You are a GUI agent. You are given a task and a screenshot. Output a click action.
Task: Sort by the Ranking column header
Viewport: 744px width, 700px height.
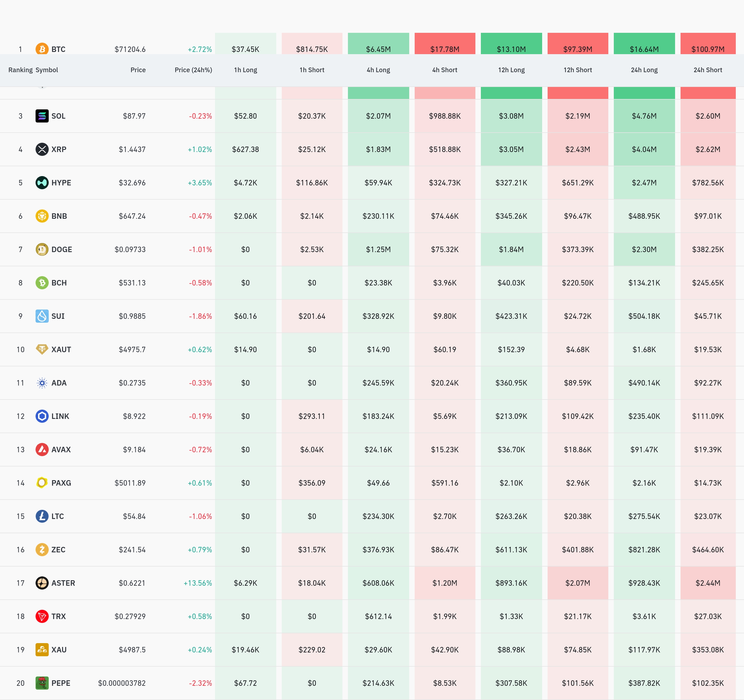[20, 70]
